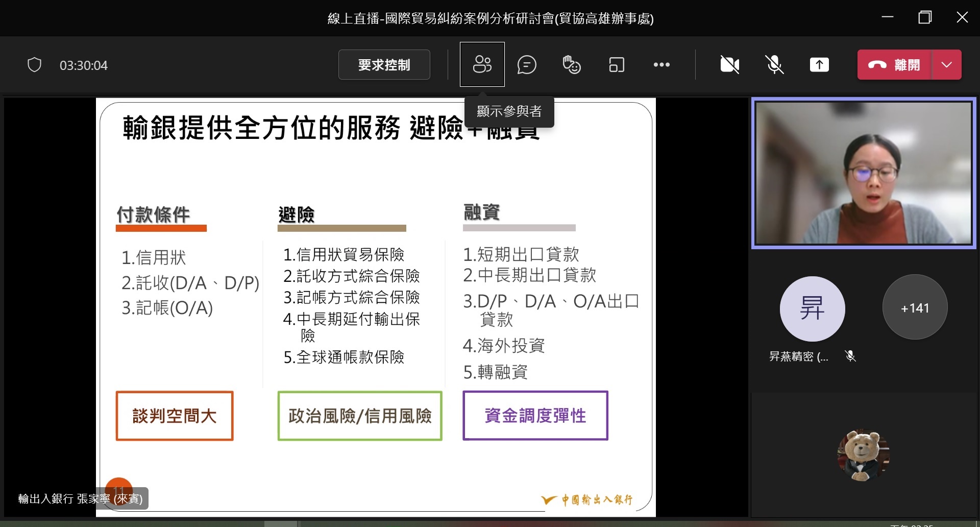Open the show participants panel
Image resolution: width=980 pixels, height=527 pixels.
(482, 65)
